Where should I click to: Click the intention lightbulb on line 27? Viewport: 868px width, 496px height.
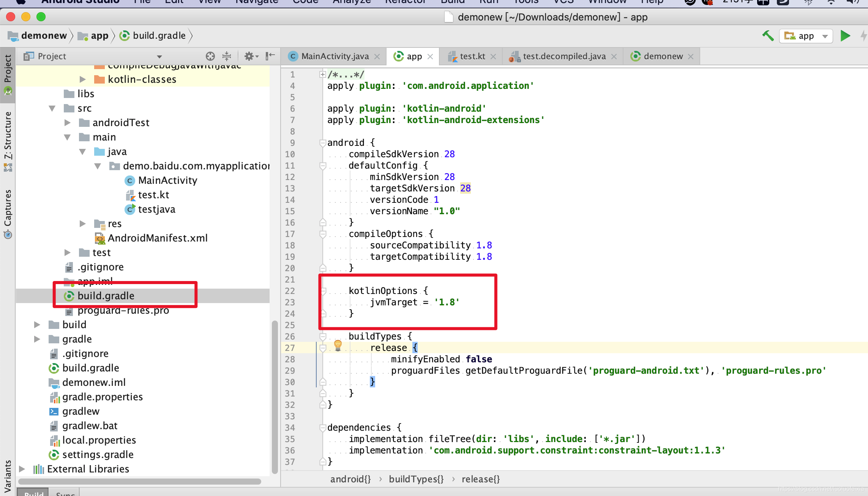coord(338,346)
